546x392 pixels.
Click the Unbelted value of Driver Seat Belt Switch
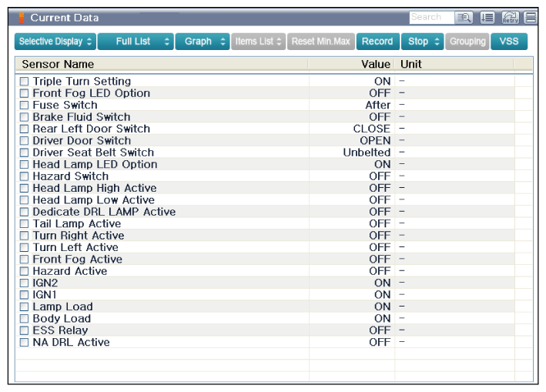[x=367, y=152]
